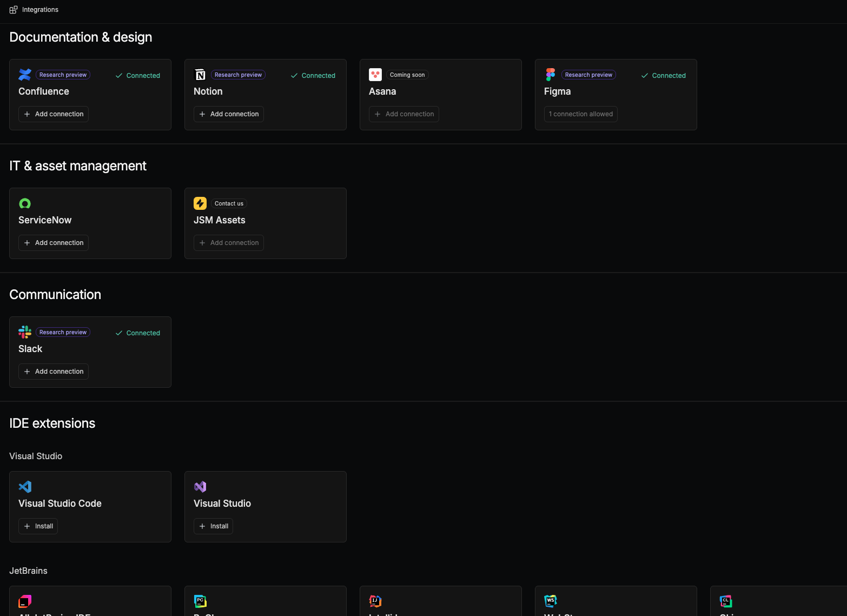Click the Integrations page icon in the header
The height and width of the screenshot is (616, 847).
(14, 10)
